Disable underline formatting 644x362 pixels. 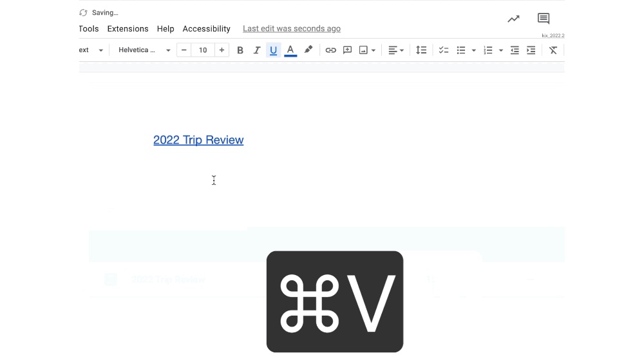tap(273, 50)
